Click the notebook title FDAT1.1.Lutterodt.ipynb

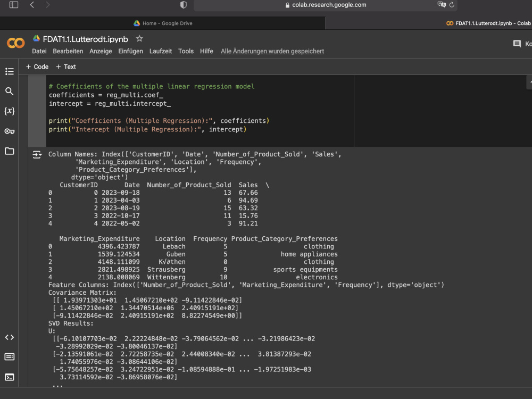coord(86,39)
